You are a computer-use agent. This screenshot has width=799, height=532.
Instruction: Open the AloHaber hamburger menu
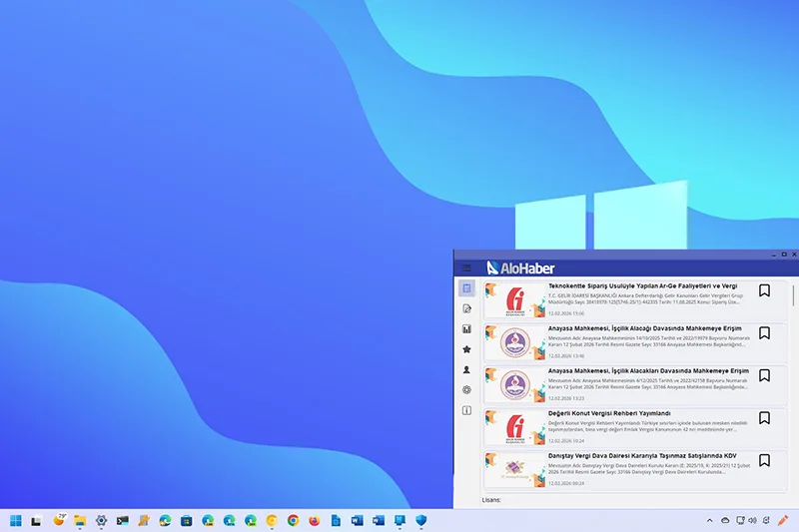466,267
